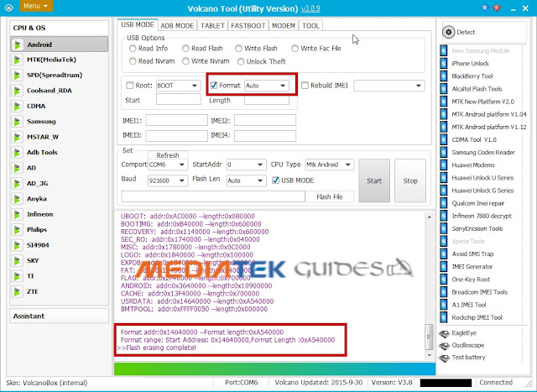Uncheck the Format checkbox
The height and width of the screenshot is (392, 537).
point(214,85)
